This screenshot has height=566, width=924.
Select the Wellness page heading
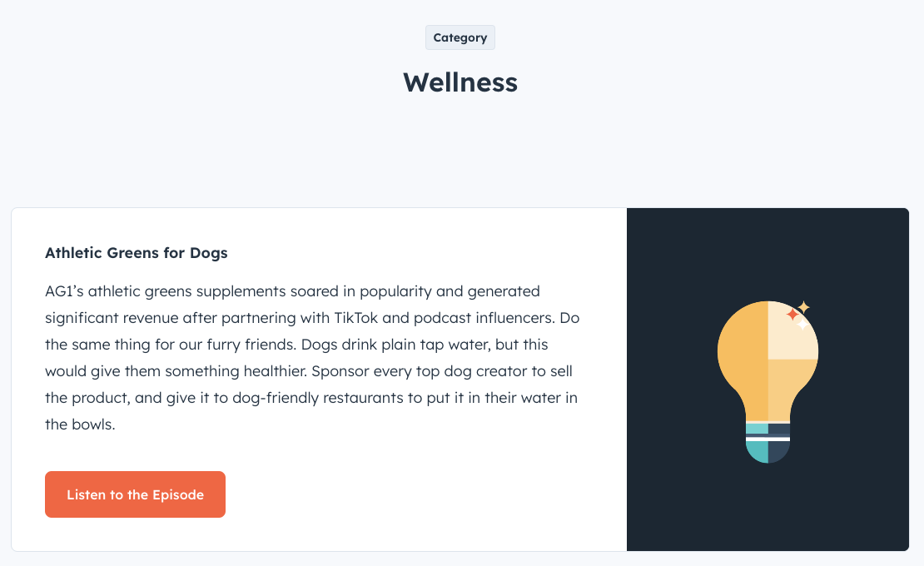(x=460, y=82)
